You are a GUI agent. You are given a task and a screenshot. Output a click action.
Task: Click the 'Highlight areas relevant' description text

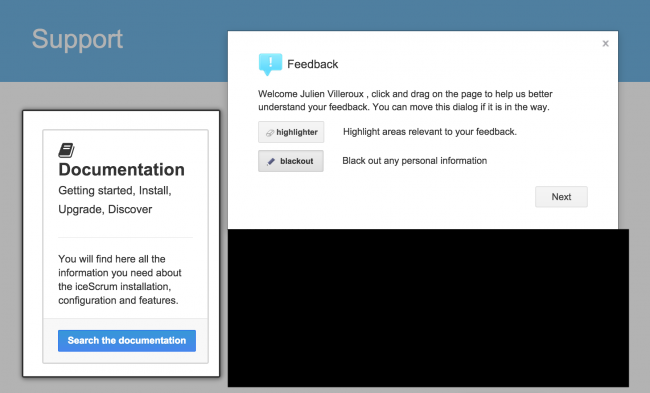coord(430,132)
